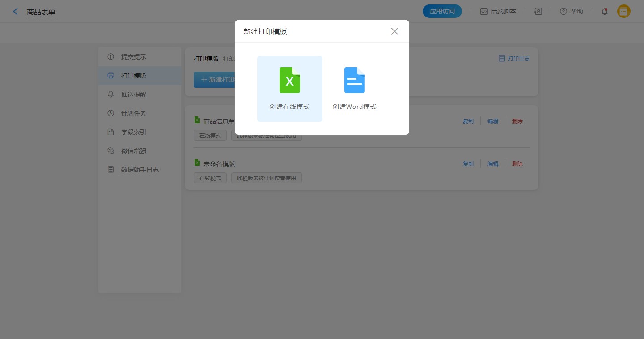This screenshot has height=339, width=644.
Task: Select 推送提醒 in the sidebar
Action: [x=133, y=94]
